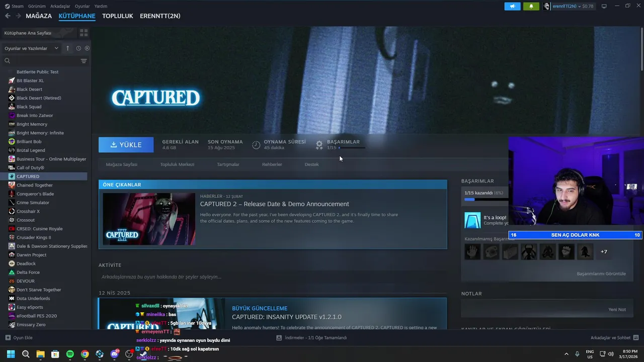Click the downloads icon beside İndirmeler
Screen dimensions: 644x362
pos(279,338)
